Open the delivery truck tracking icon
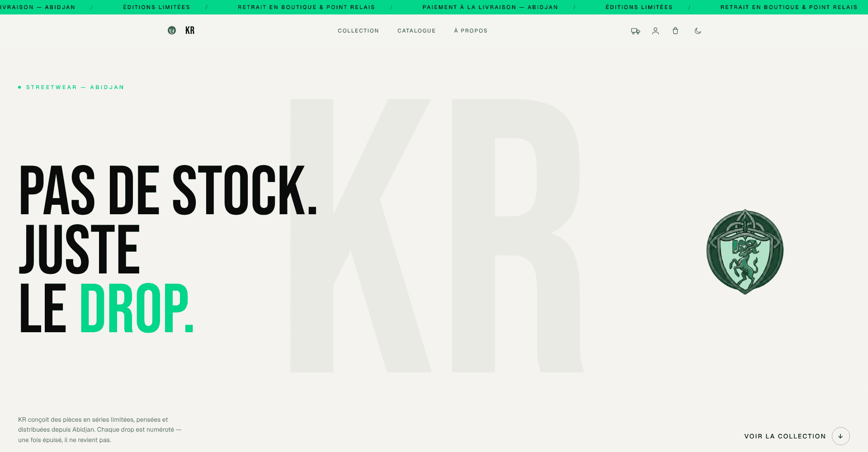 tap(636, 31)
